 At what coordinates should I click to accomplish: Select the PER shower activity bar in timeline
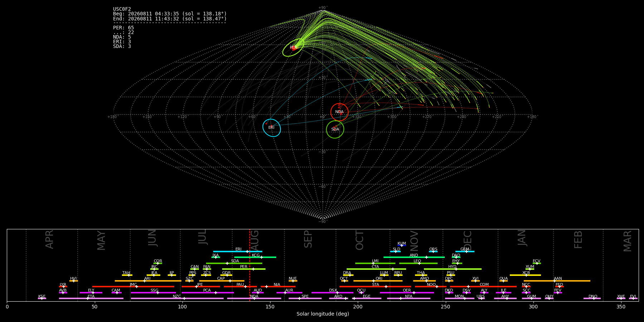pos(244,269)
